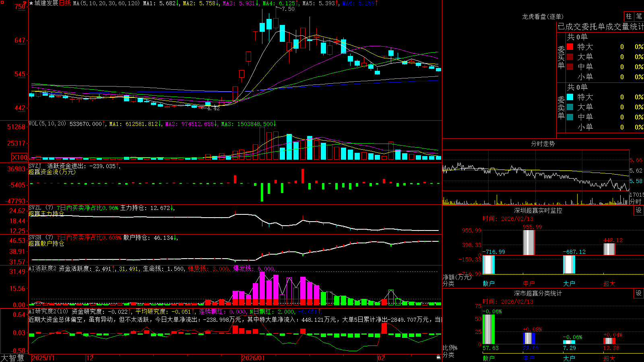The width and height of the screenshot is (644, 362).
Task: Click the red question mark icon near 750
Action: (24, 4)
